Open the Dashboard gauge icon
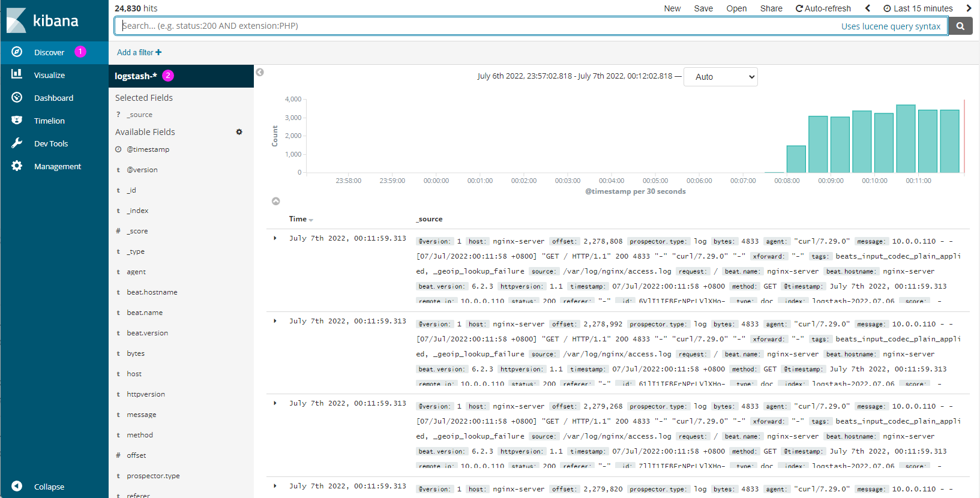The height and width of the screenshot is (498, 980). [x=17, y=97]
